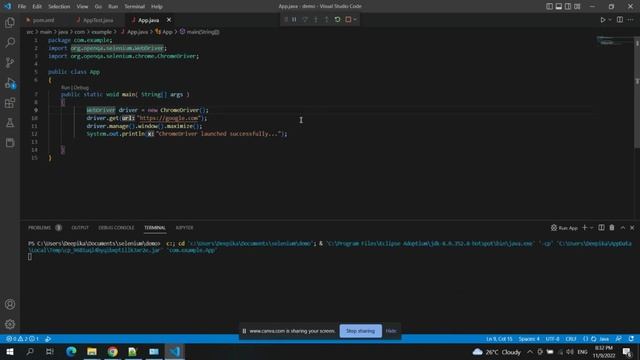The width and height of the screenshot is (640, 360).
Task: Toggle the bottom panel layout
Action: 559,7
